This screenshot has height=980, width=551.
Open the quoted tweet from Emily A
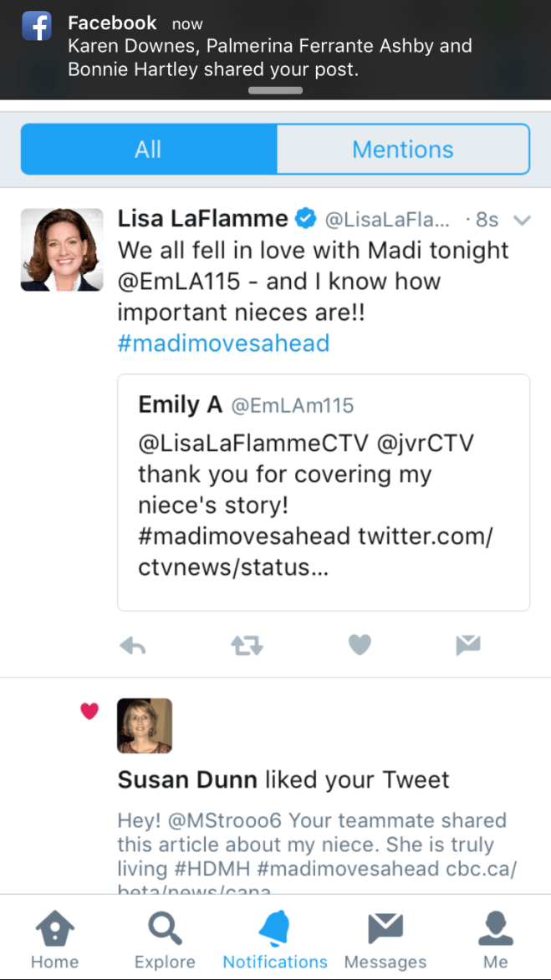[324, 491]
